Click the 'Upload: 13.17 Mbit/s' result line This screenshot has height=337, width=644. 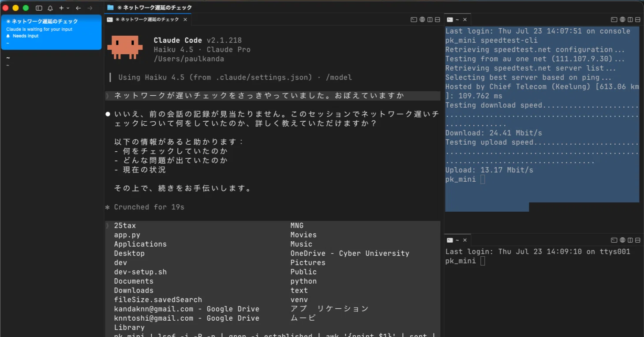coord(489,170)
